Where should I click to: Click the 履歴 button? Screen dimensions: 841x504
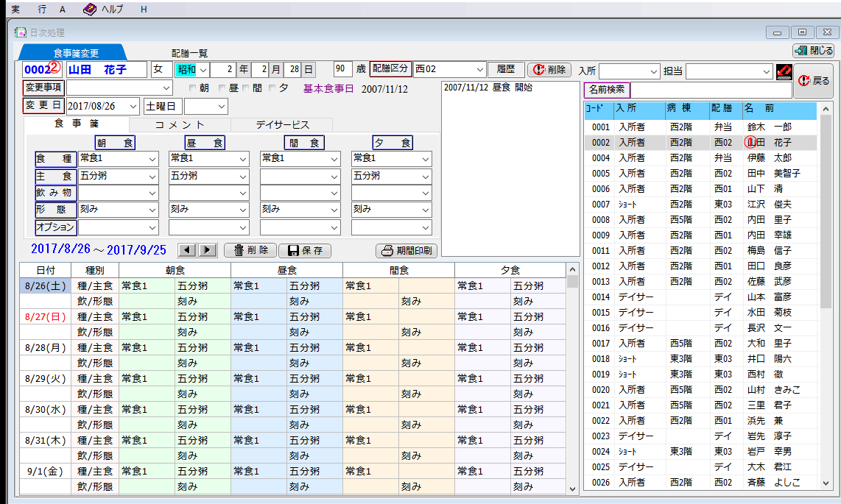coord(505,69)
